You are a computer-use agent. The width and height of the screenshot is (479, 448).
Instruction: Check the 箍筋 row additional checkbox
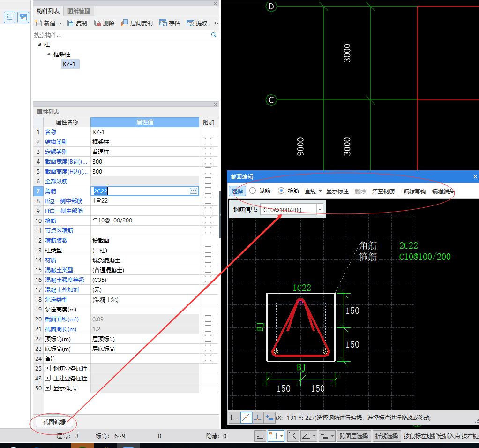208,220
